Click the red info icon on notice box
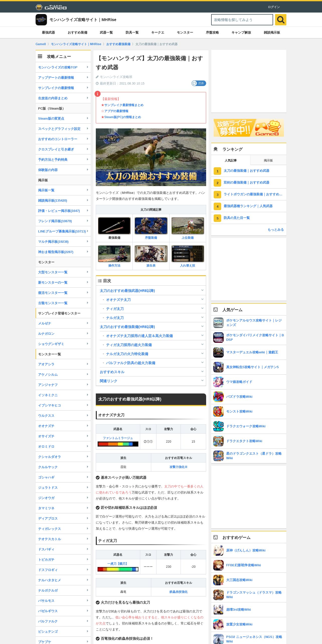This screenshot has width=322, height=644. [97, 94]
